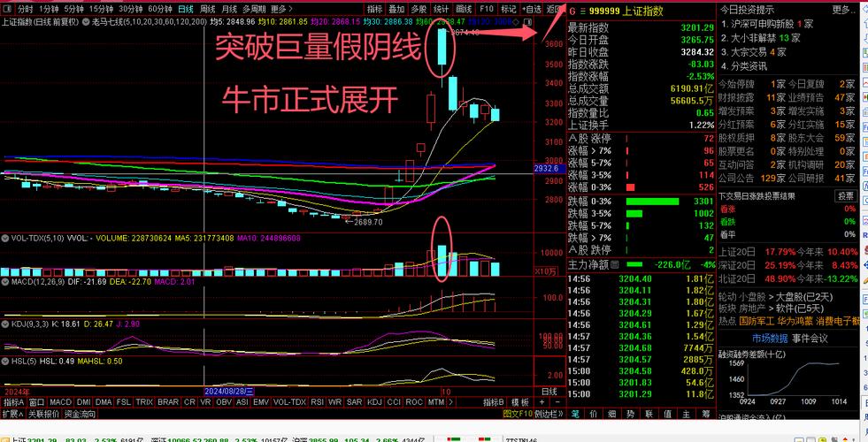Select the 筹 chips tab
Image resolution: width=868 pixels, height=442 pixels.
pos(706,413)
